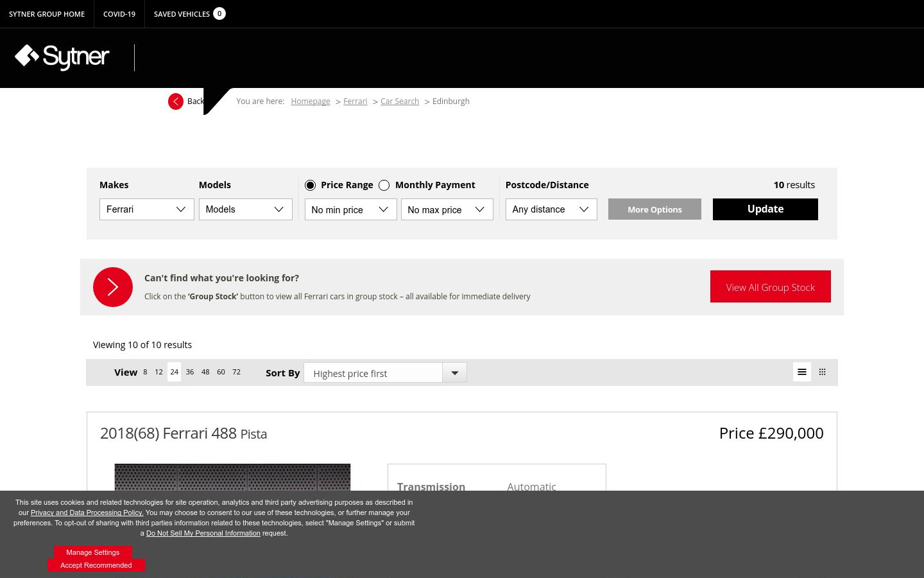Open the COVID-19 menu item
Image resolution: width=924 pixels, height=578 pixels.
point(119,14)
